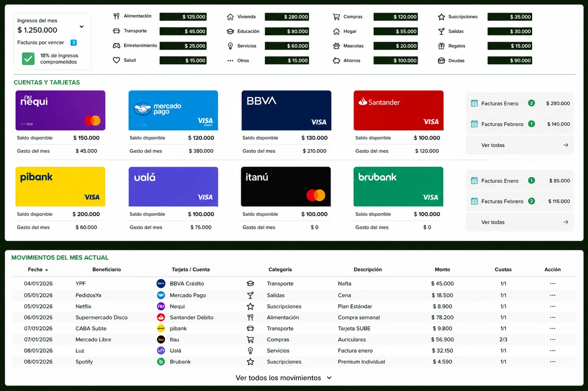Open the yellow pibank card

pyautogui.click(x=60, y=187)
